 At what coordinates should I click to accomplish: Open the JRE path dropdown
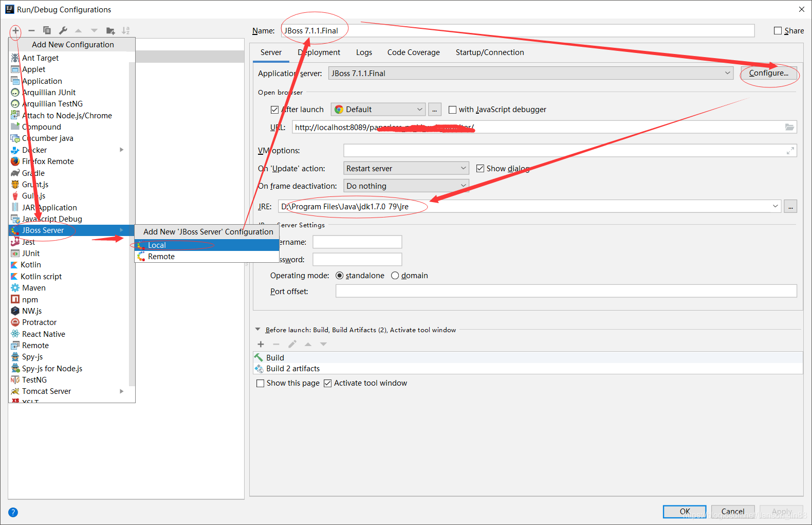click(x=775, y=206)
